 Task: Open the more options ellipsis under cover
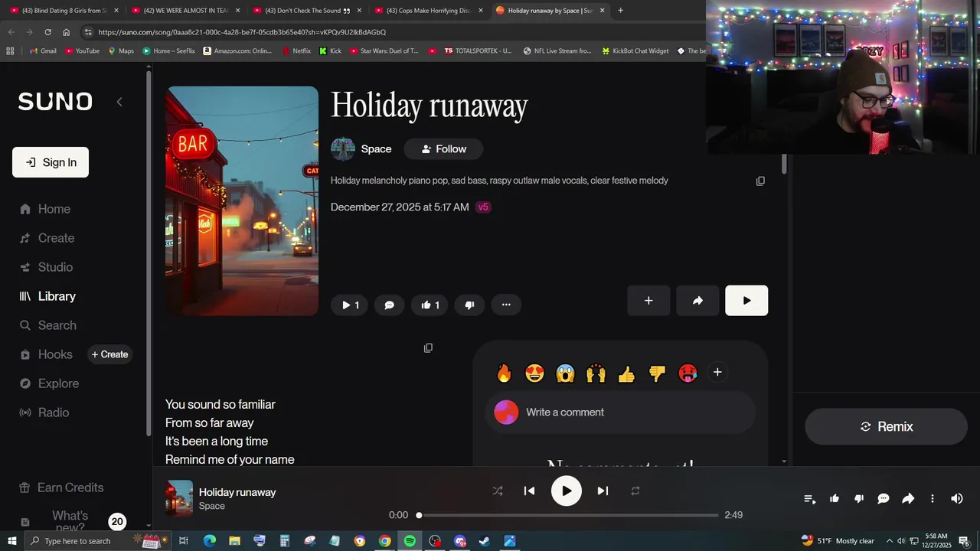pos(506,305)
